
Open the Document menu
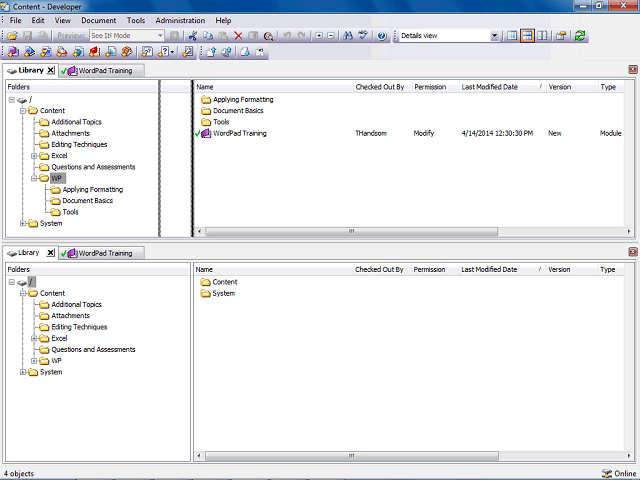click(x=98, y=20)
